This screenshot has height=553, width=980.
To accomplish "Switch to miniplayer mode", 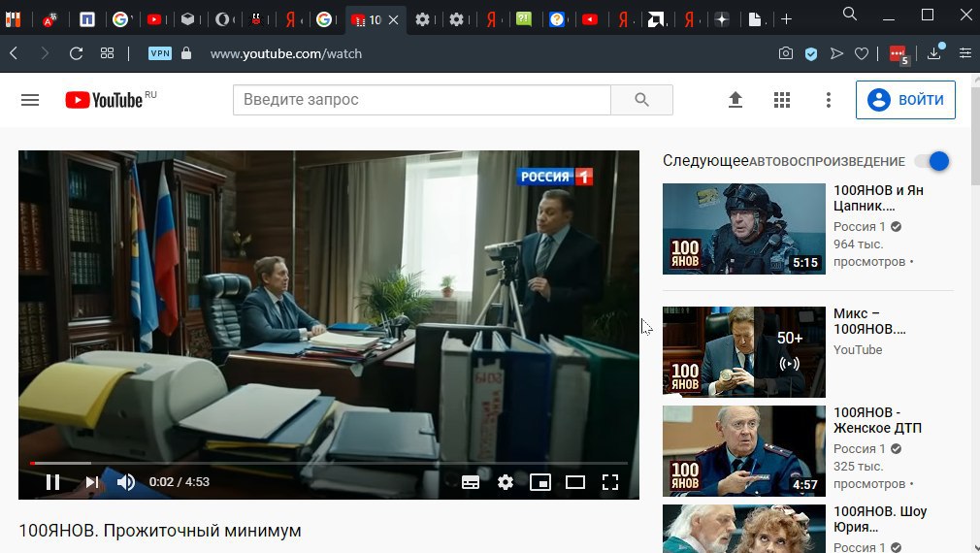I will (x=540, y=482).
